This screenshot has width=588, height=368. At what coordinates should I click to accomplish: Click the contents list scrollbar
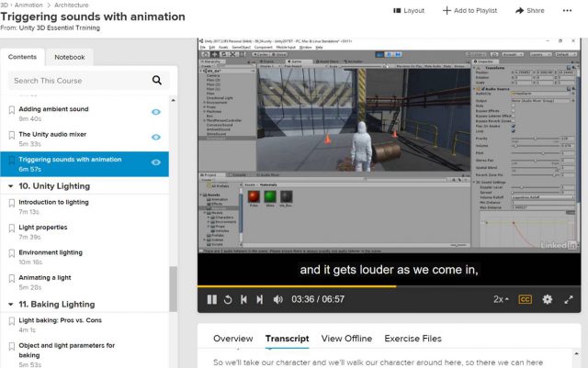point(173,288)
